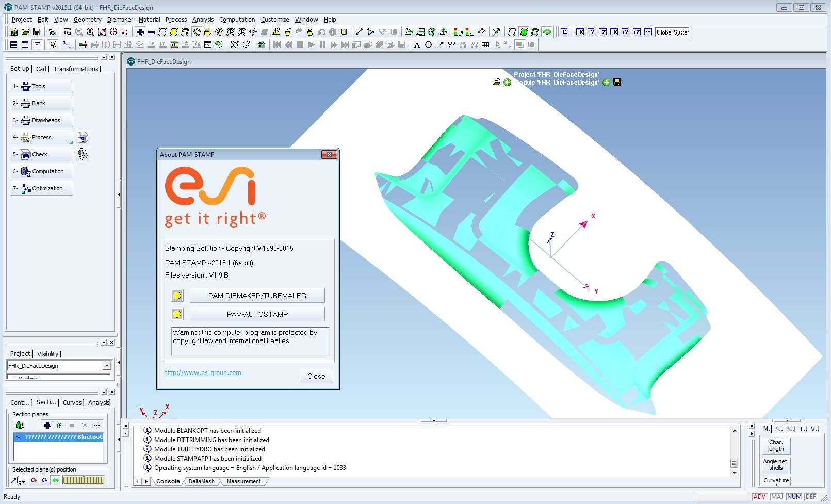Click the context help arrow icon

(x=246, y=45)
